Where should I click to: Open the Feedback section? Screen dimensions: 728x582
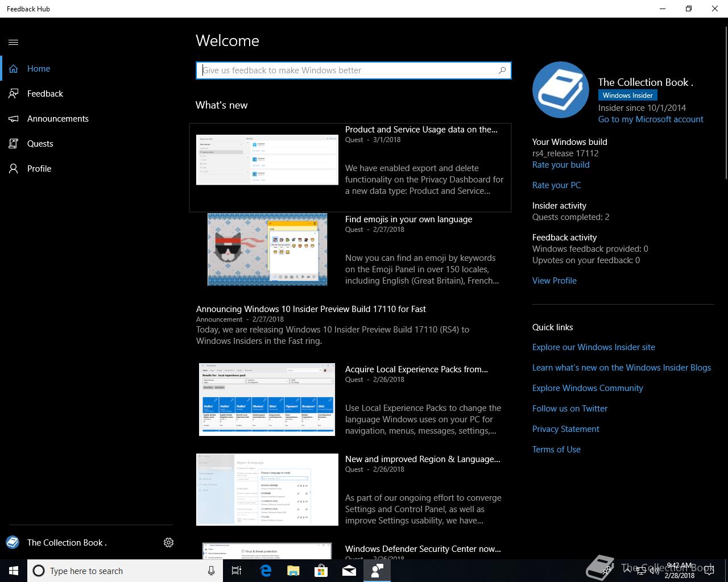pos(86,93)
